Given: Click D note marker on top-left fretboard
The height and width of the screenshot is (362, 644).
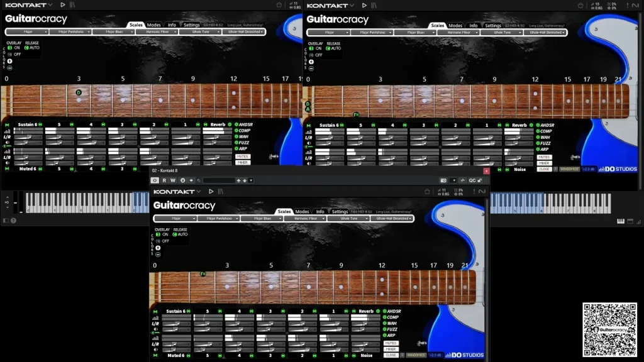Looking at the screenshot, I should click(79, 93).
